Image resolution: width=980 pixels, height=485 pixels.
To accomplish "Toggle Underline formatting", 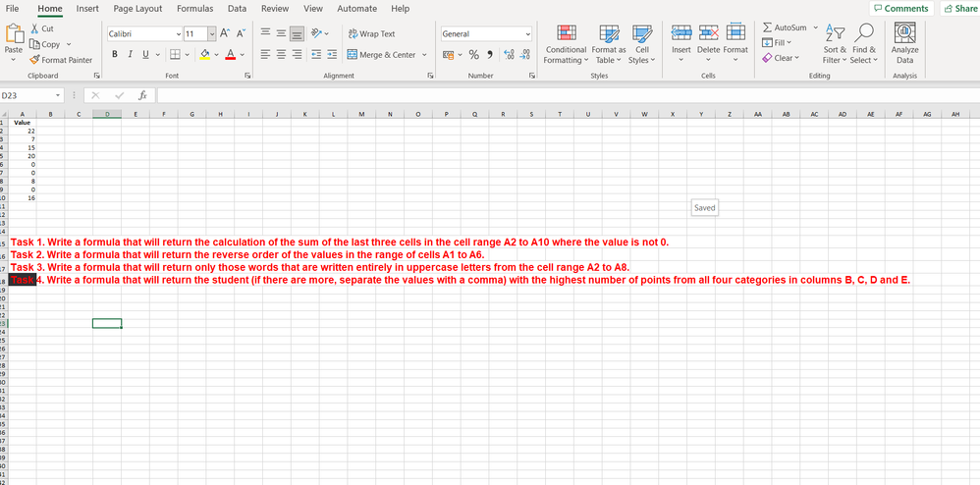I will click(x=145, y=55).
